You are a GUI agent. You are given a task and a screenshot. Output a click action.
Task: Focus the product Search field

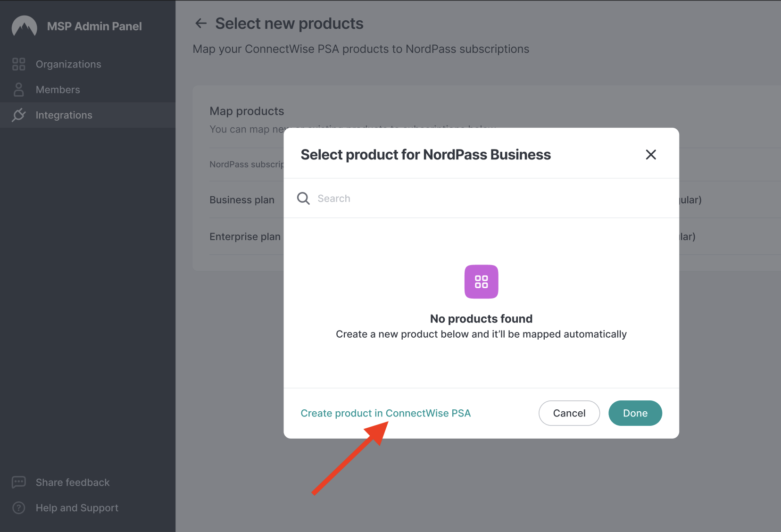coord(481,198)
